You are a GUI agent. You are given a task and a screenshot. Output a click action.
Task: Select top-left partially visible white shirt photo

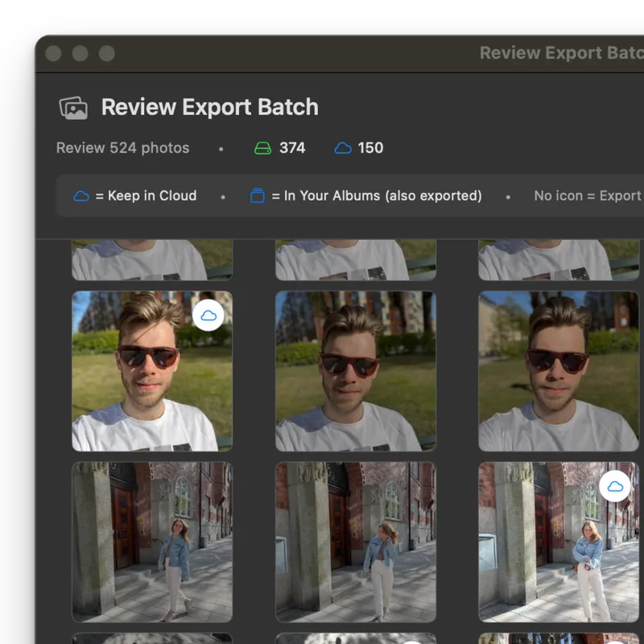point(152,260)
